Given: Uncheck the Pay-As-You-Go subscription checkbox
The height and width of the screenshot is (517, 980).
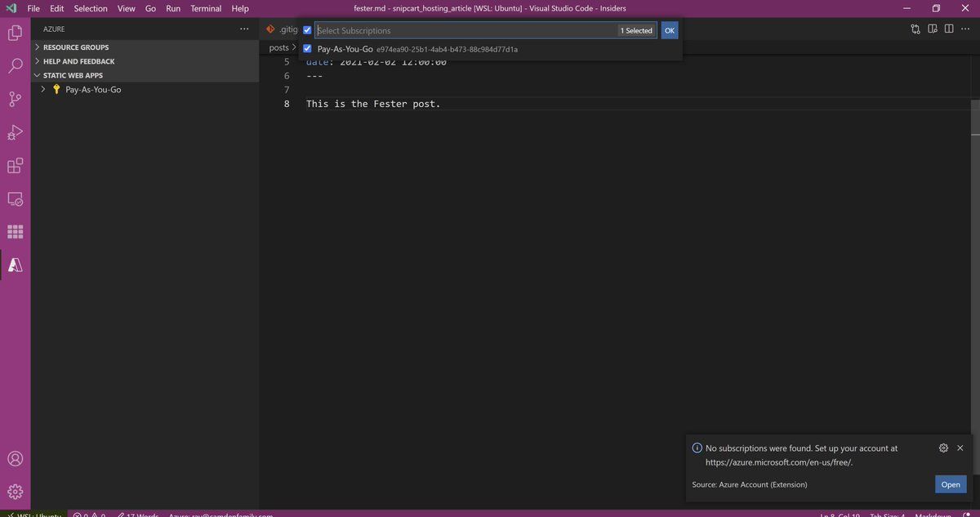Looking at the screenshot, I should pos(307,49).
